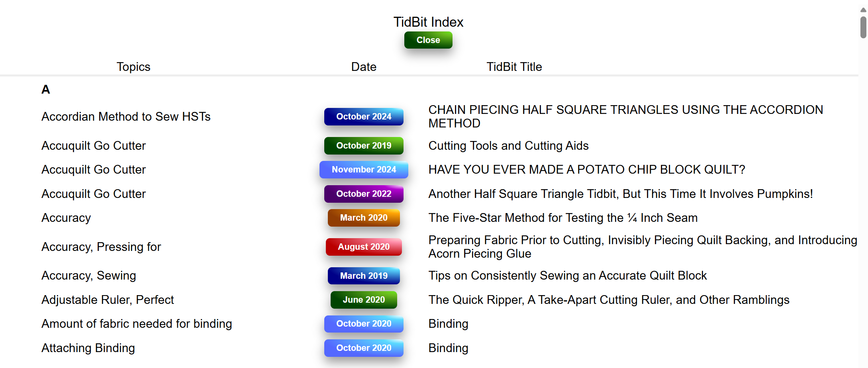This screenshot has width=868, height=368.
Task: Select the March 2020 date button
Action: (364, 218)
